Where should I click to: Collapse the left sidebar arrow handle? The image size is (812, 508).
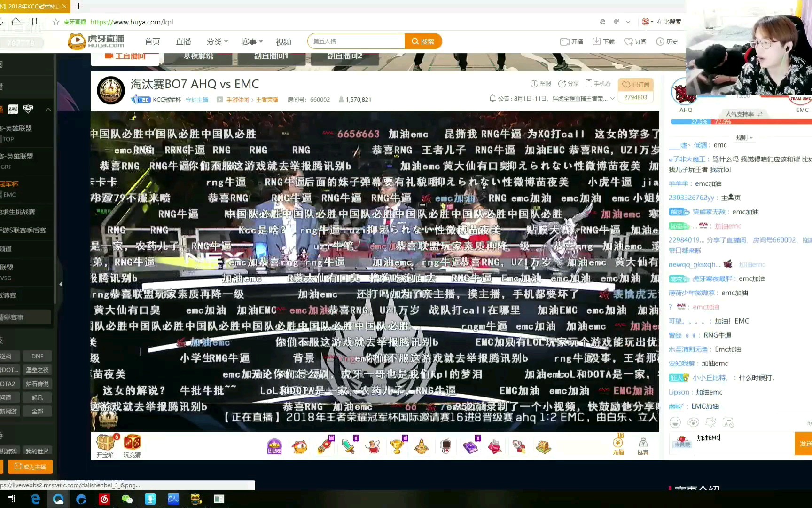60,284
